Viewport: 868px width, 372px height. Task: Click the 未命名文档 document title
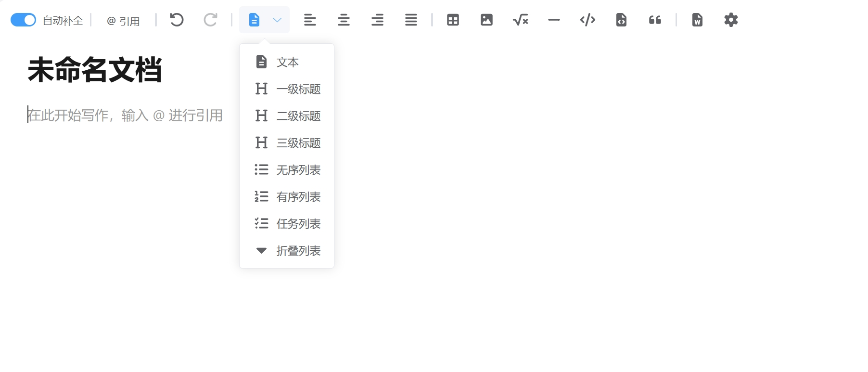coord(95,70)
